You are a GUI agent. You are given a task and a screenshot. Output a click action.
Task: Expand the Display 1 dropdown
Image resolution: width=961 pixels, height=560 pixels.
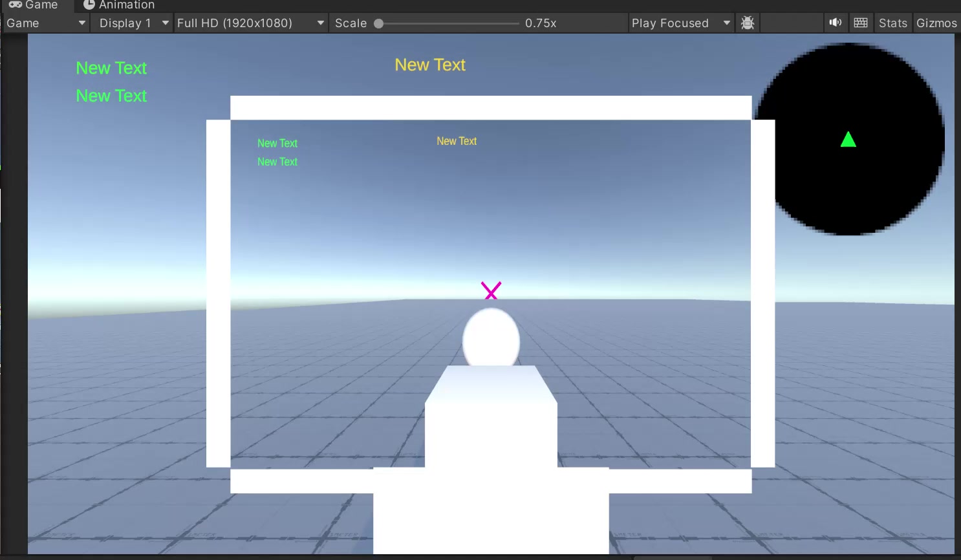[133, 23]
